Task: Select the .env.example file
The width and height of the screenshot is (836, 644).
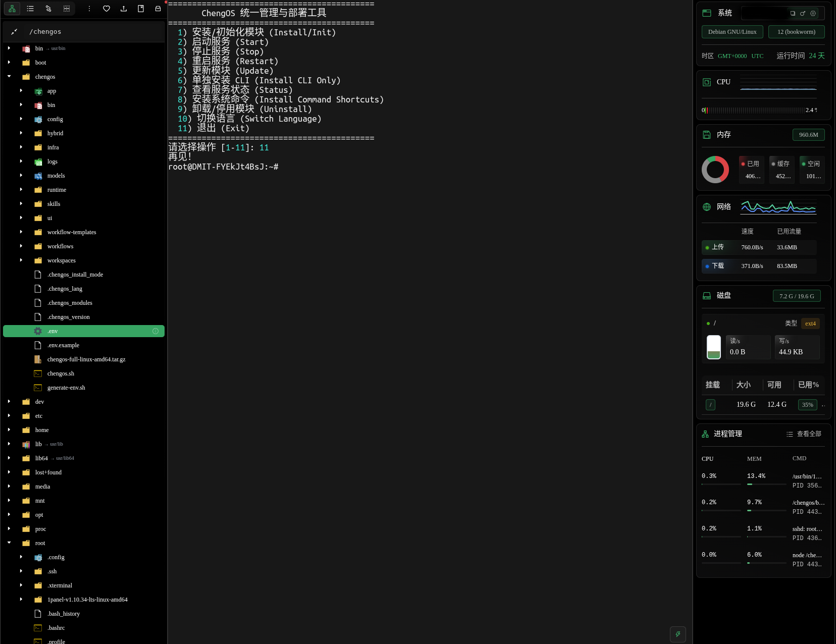Action: [x=84, y=345]
